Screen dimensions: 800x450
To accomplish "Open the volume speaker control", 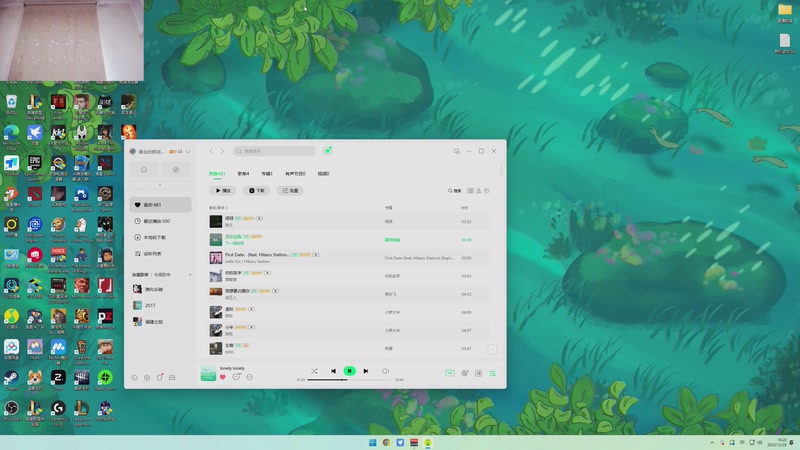I will pyautogui.click(x=385, y=371).
